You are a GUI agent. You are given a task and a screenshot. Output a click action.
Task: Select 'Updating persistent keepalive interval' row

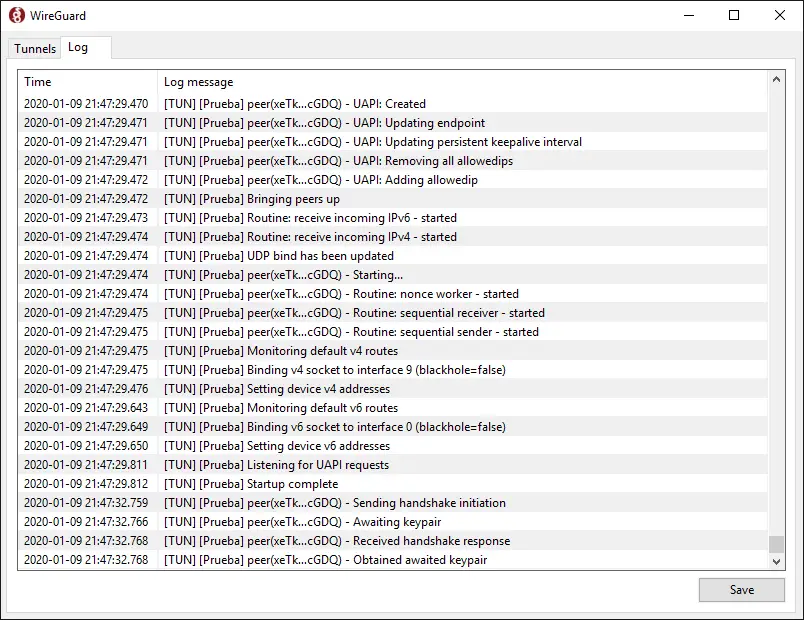[393, 142]
